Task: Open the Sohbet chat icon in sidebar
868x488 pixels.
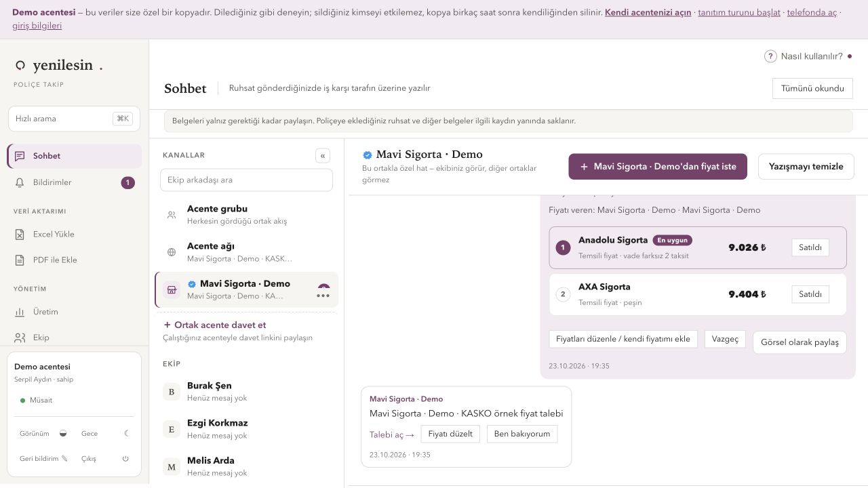Action: pos(20,156)
